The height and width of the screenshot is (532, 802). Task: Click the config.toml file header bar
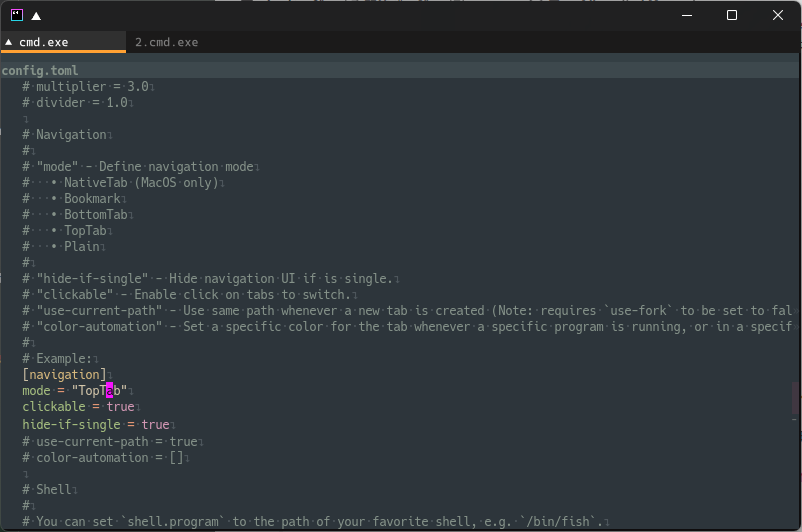(400, 70)
